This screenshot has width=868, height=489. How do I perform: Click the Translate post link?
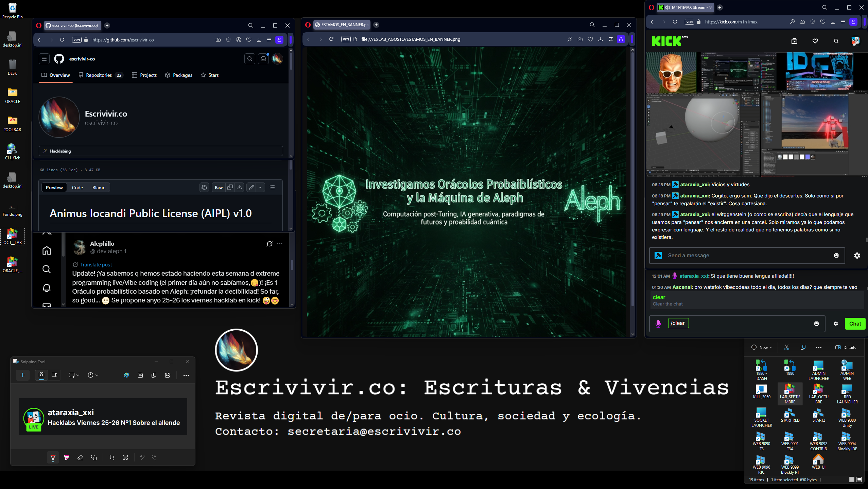(x=96, y=264)
